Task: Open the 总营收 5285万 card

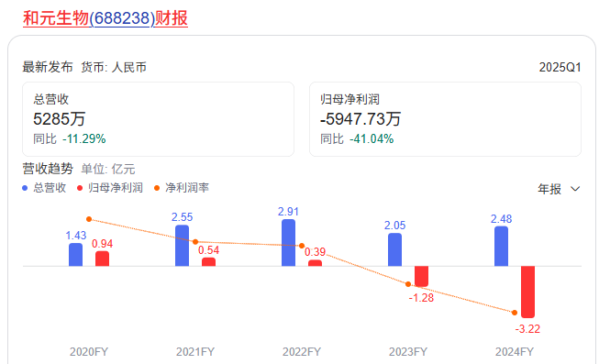Action: click(158, 119)
